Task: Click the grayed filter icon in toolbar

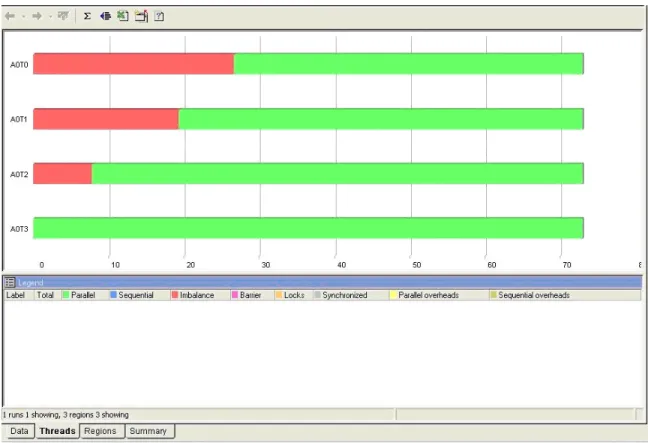Action: [63, 16]
